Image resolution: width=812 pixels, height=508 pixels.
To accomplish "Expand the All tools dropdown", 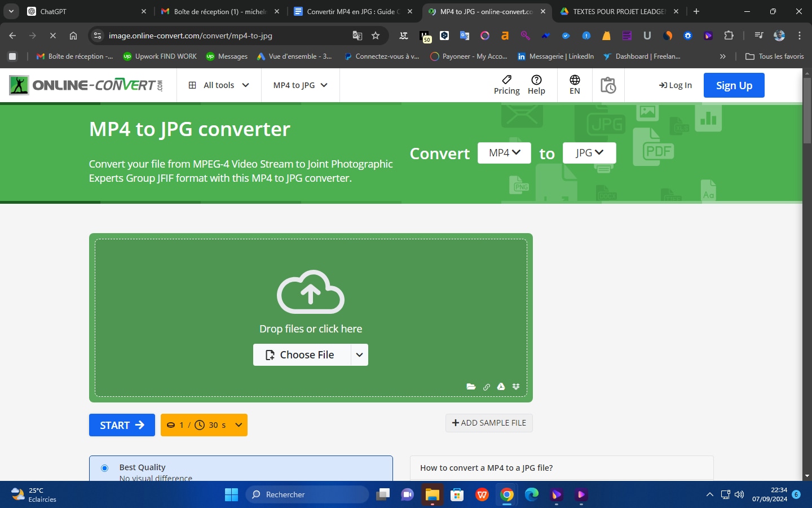I will click(219, 85).
